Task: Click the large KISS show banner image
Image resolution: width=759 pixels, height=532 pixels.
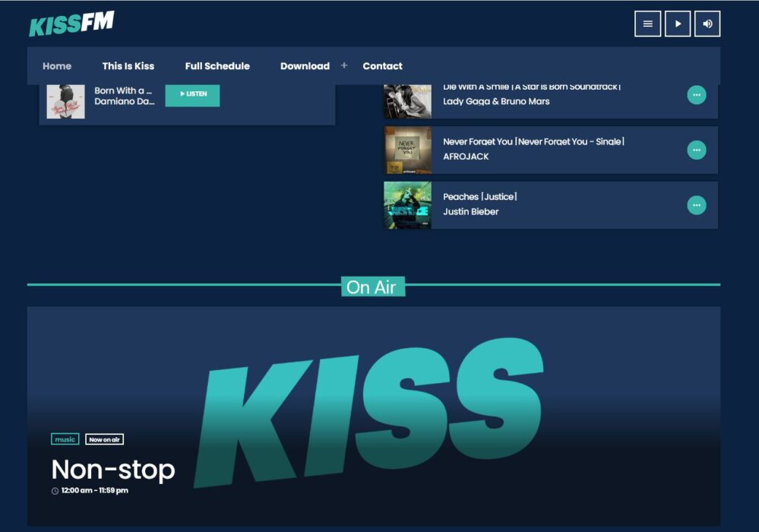Action: pyautogui.click(x=374, y=416)
